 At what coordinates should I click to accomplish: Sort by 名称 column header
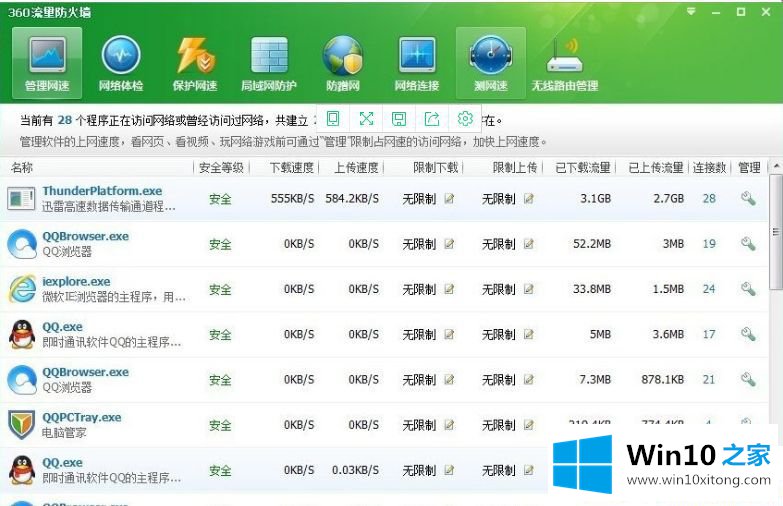pos(22,168)
